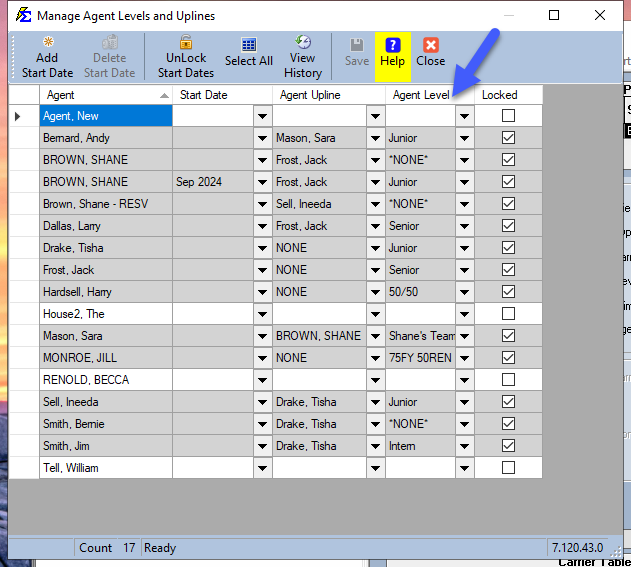631x567 pixels.
Task: Maximize the Manage Agent Levels window
Action: coord(554,15)
